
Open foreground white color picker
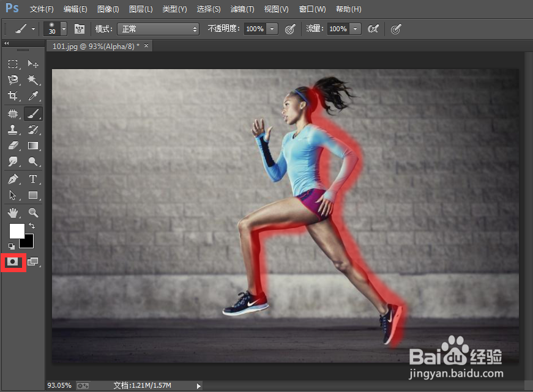pyautogui.click(x=16, y=231)
